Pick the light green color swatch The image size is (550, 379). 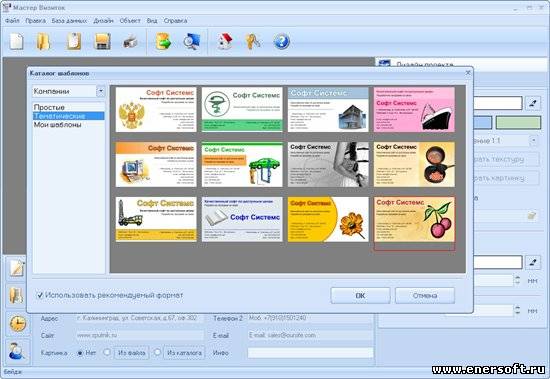tap(518, 123)
